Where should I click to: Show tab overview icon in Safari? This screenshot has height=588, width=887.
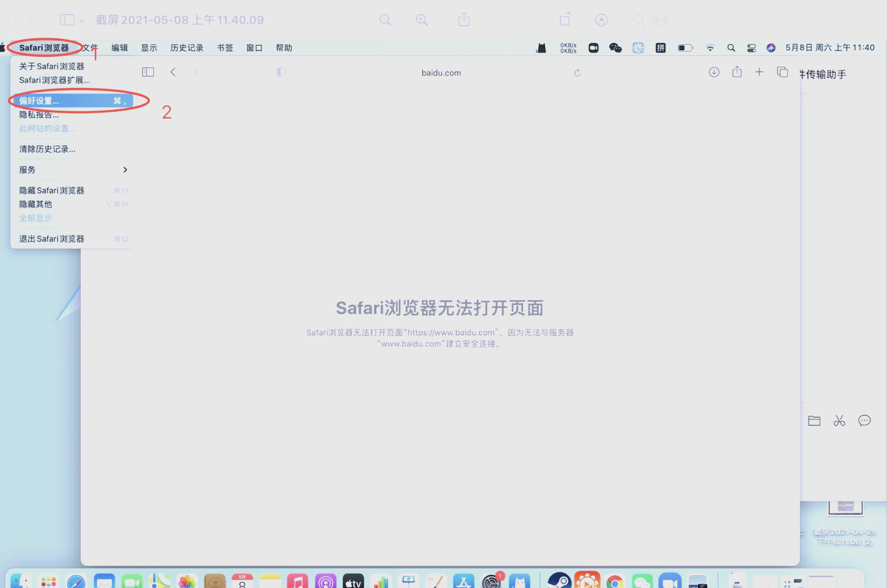782,72
